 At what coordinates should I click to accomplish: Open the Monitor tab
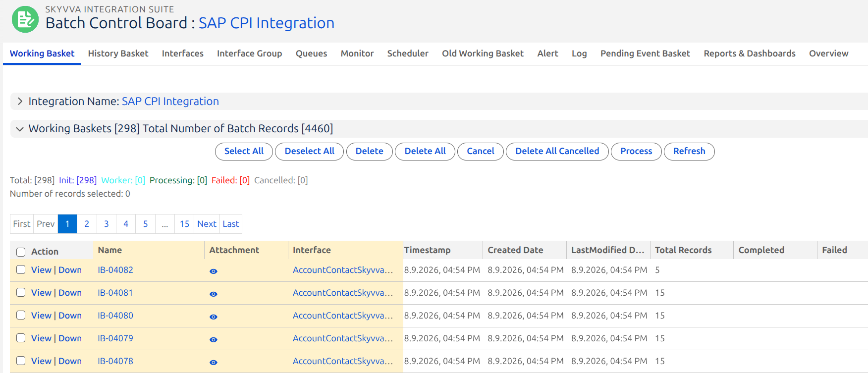click(357, 53)
